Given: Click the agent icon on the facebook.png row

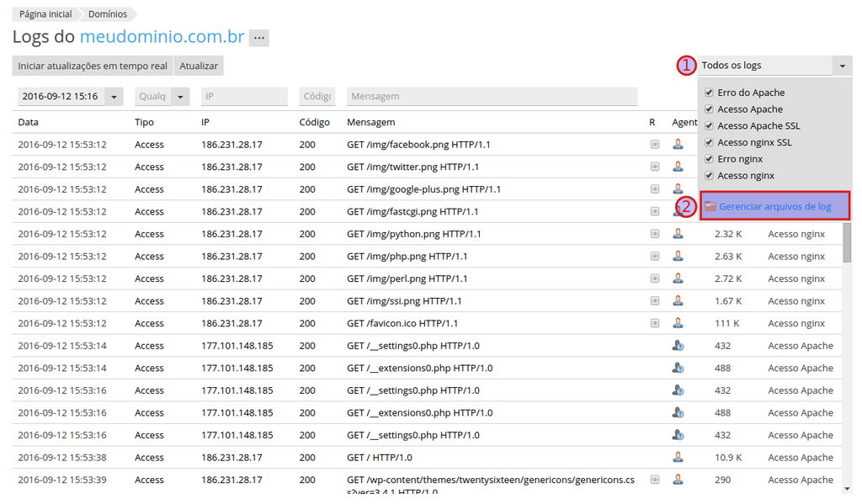Looking at the screenshot, I should coord(678,144).
